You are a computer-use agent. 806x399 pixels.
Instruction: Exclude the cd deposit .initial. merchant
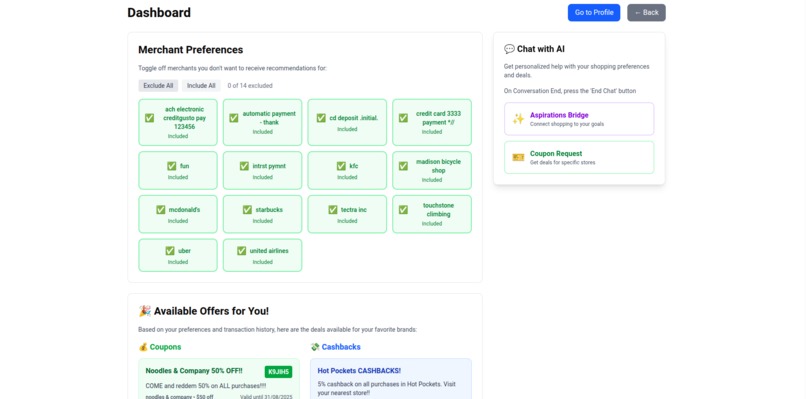click(x=347, y=122)
